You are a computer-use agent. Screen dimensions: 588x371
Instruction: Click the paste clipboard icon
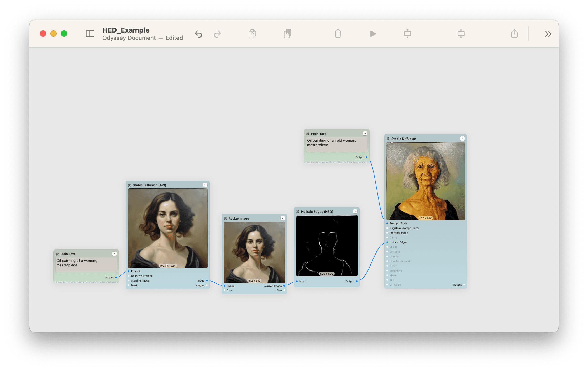click(x=287, y=34)
